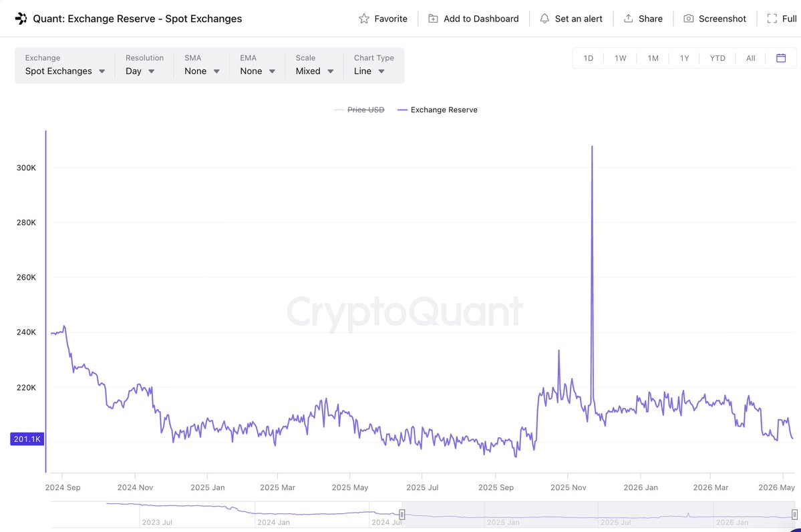Click the 2024 Sep x-axis label
The height and width of the screenshot is (532, 801).
click(x=63, y=487)
